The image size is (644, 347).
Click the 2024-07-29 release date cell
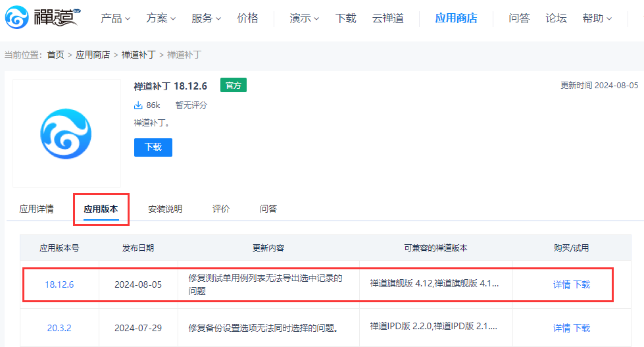coord(138,328)
